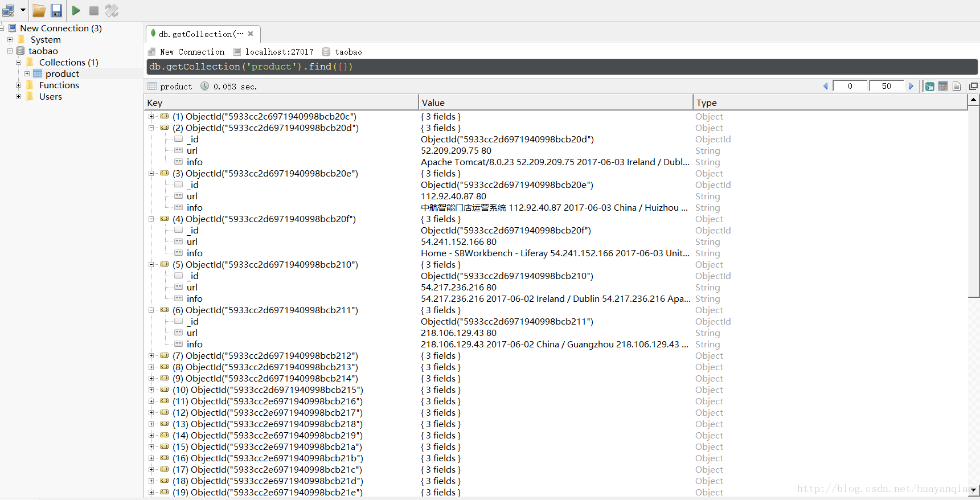The image size is (980, 500).
Task: Click the maximize output panel icon
Action: (x=974, y=86)
